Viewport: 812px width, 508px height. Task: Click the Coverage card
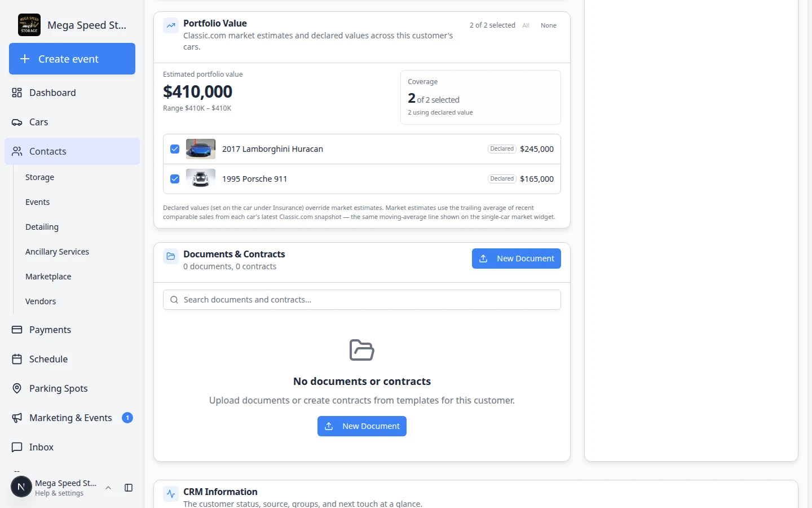pos(480,97)
